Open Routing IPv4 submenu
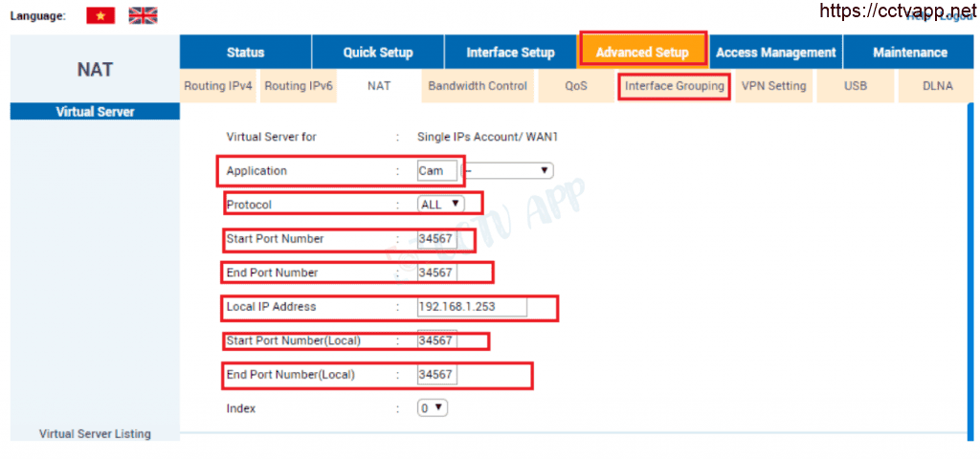The width and height of the screenshot is (980, 459). tap(218, 86)
